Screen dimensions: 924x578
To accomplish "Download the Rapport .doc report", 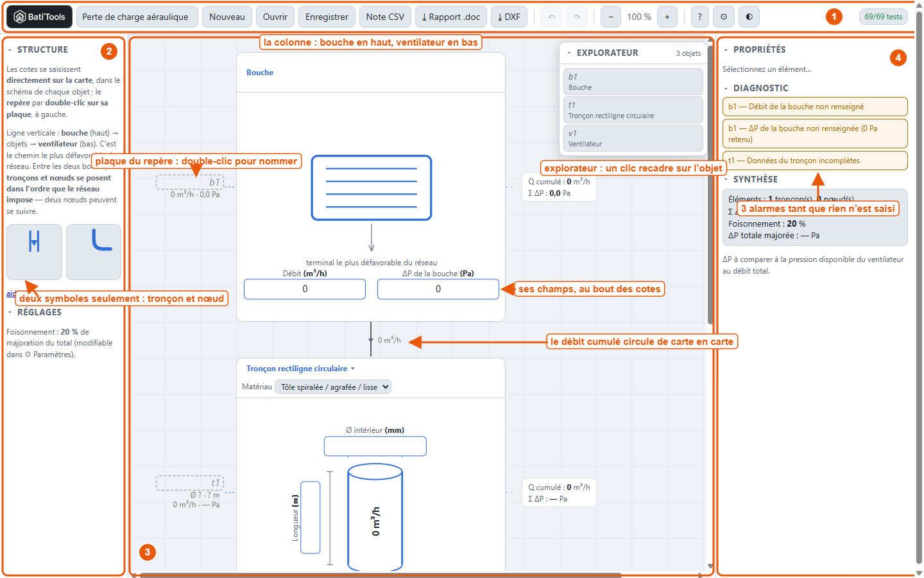I will 451,17.
